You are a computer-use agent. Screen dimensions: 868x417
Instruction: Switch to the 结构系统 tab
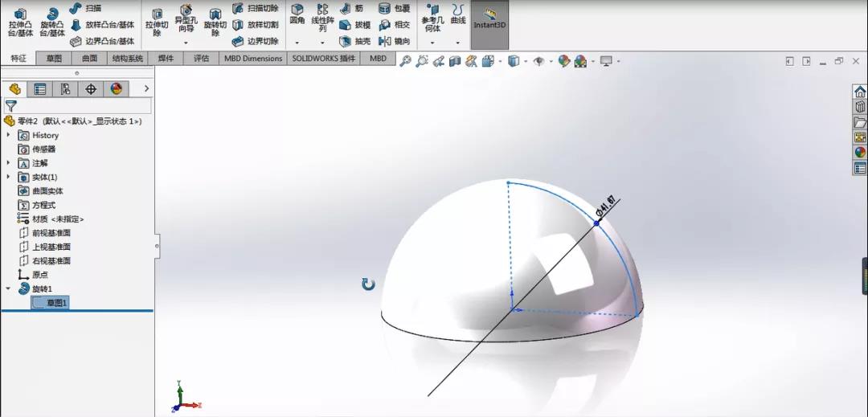[127, 58]
